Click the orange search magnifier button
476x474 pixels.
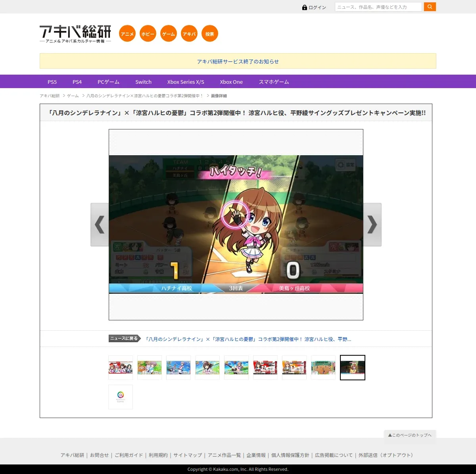[x=430, y=7]
